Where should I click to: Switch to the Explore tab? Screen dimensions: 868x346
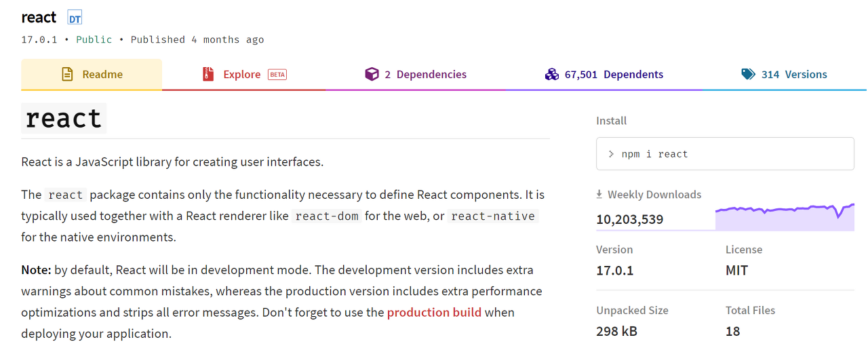243,75
